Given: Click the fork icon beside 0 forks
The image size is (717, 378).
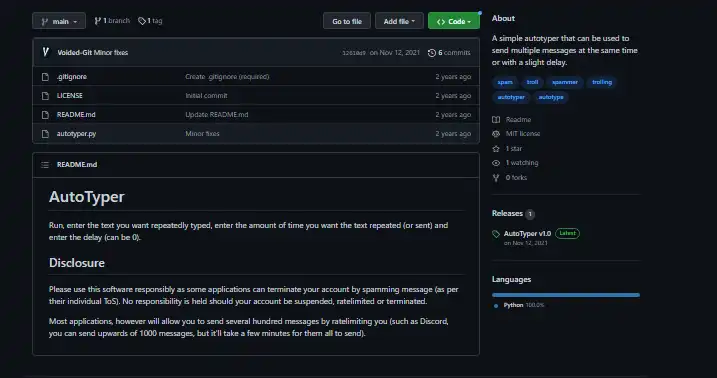Looking at the screenshot, I should [496, 178].
